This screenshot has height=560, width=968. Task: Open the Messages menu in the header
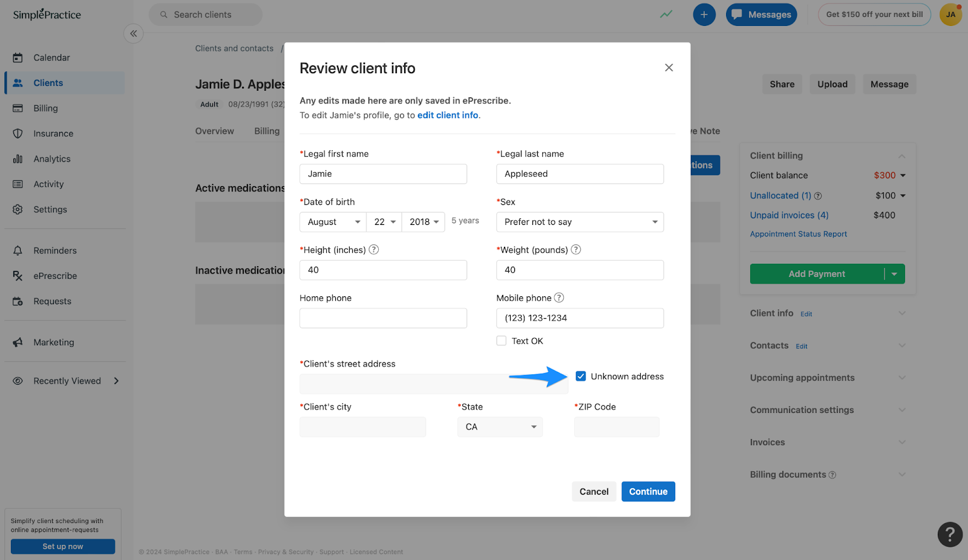(x=761, y=14)
